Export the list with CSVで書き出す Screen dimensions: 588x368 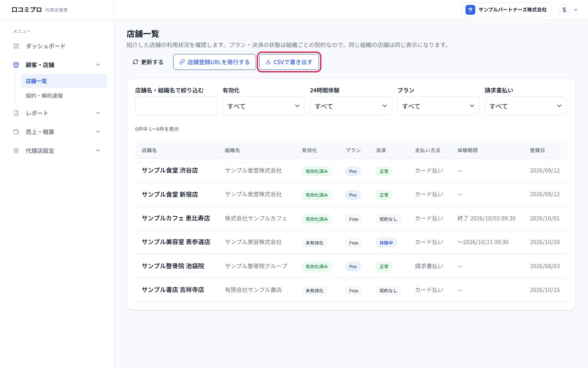pyautogui.click(x=289, y=62)
